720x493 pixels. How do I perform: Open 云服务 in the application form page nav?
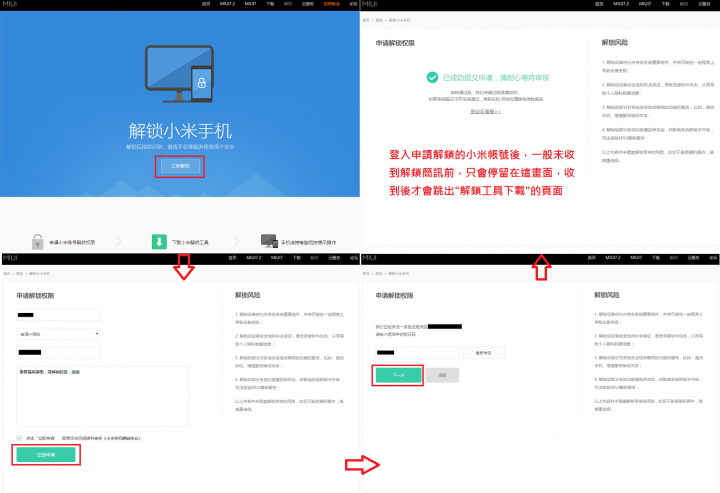(x=334, y=258)
